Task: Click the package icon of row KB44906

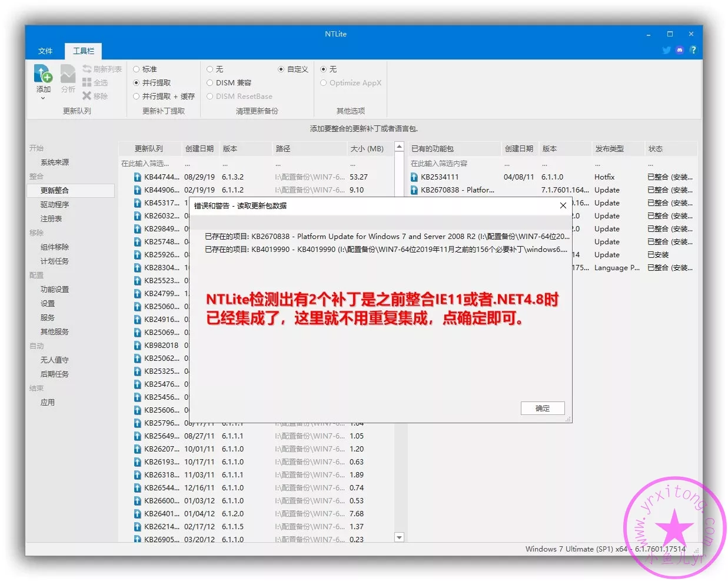Action: pos(137,190)
